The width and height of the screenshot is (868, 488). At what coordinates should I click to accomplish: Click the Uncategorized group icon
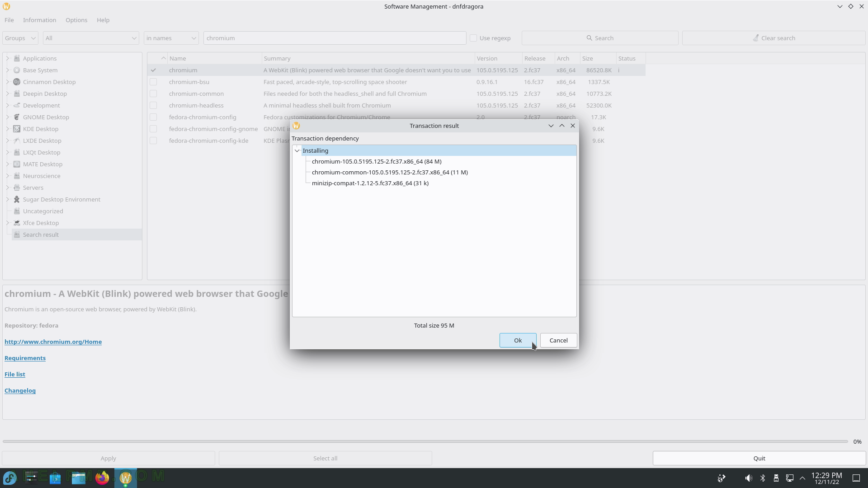(17, 211)
